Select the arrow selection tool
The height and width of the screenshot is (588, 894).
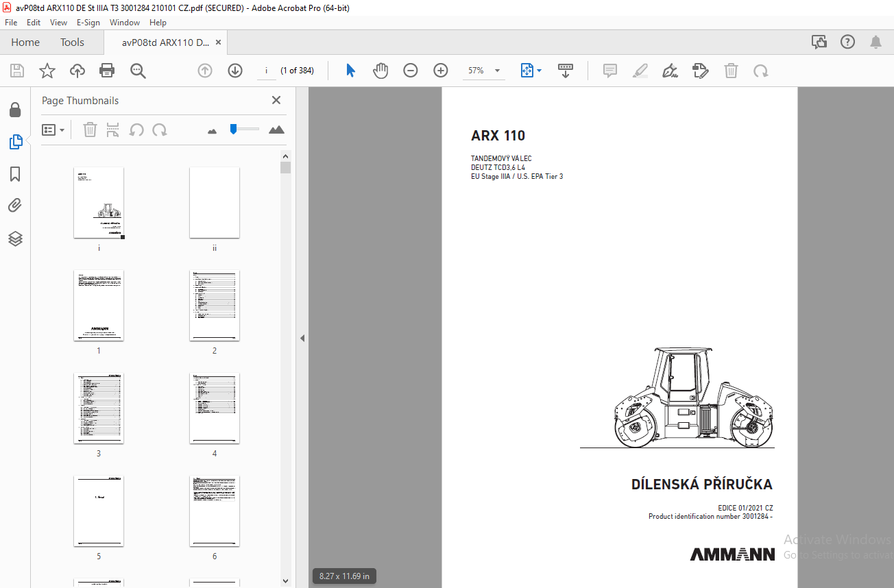350,71
